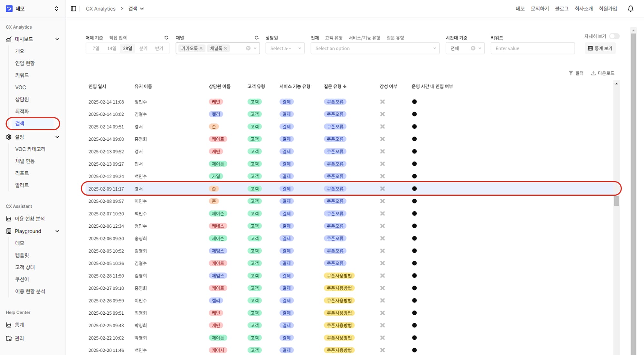Click the 필터 filter icon above the table

tap(571, 73)
